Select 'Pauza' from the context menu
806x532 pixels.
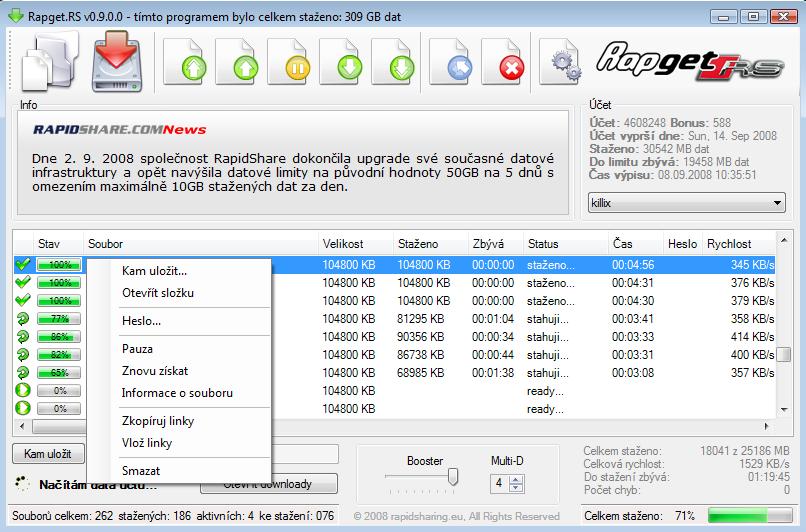[x=137, y=349]
